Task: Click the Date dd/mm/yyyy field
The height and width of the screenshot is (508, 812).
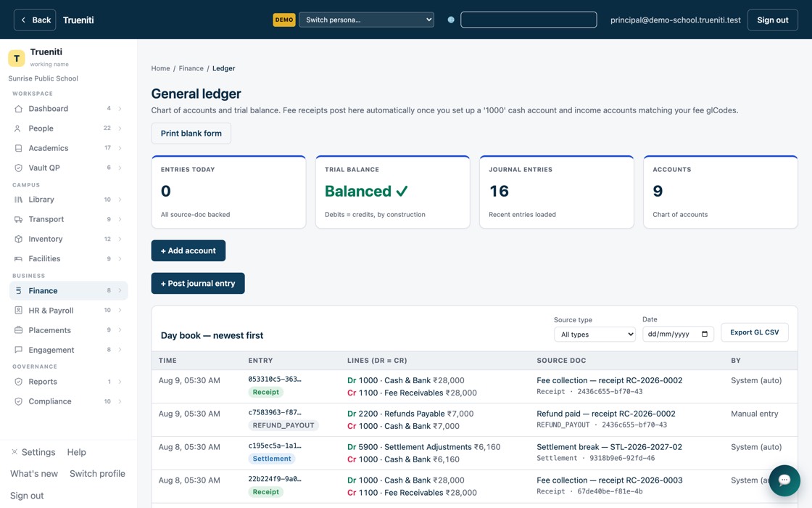Action: point(678,335)
